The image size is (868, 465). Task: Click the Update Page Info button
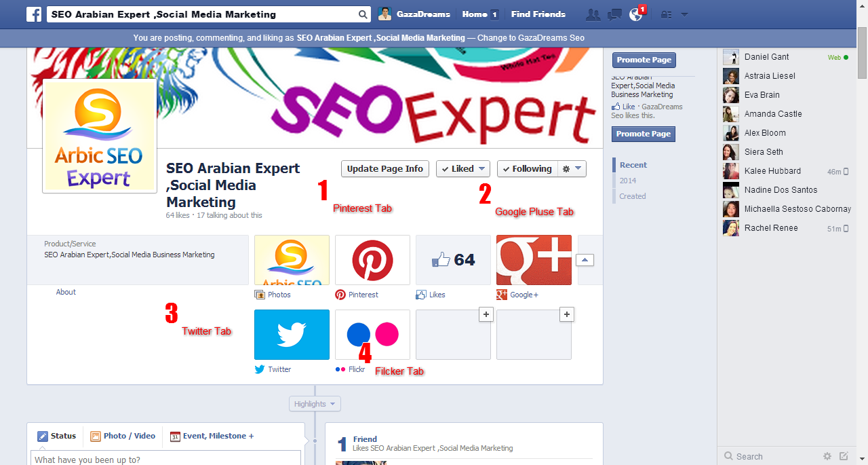tap(385, 168)
